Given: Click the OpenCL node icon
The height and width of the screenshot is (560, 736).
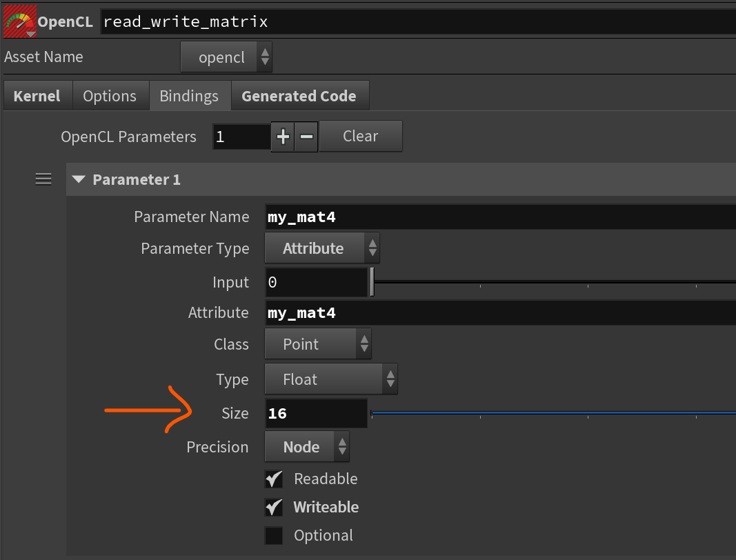Looking at the screenshot, I should click(x=19, y=22).
